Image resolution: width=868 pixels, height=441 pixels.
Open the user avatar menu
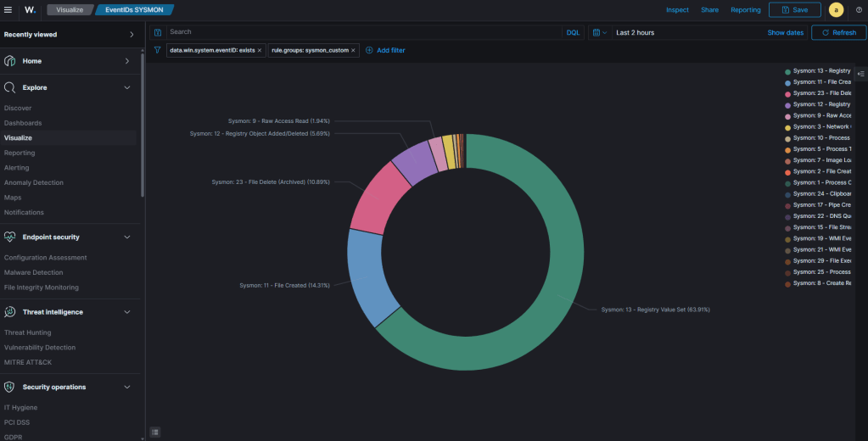point(837,9)
